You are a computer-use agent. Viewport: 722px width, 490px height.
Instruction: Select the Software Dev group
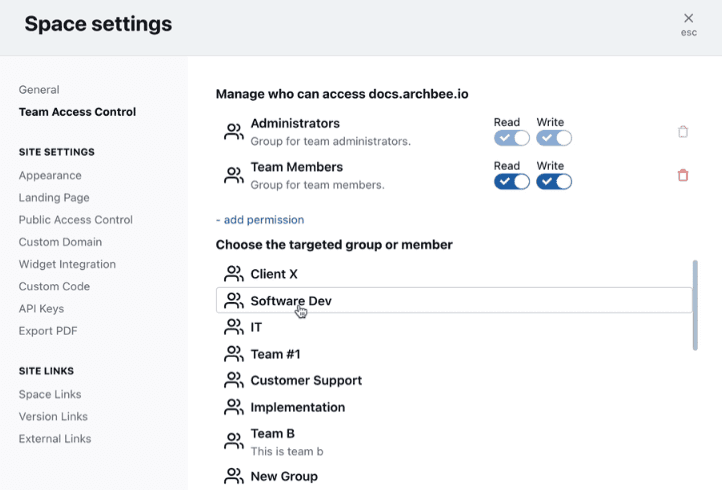coord(291,300)
